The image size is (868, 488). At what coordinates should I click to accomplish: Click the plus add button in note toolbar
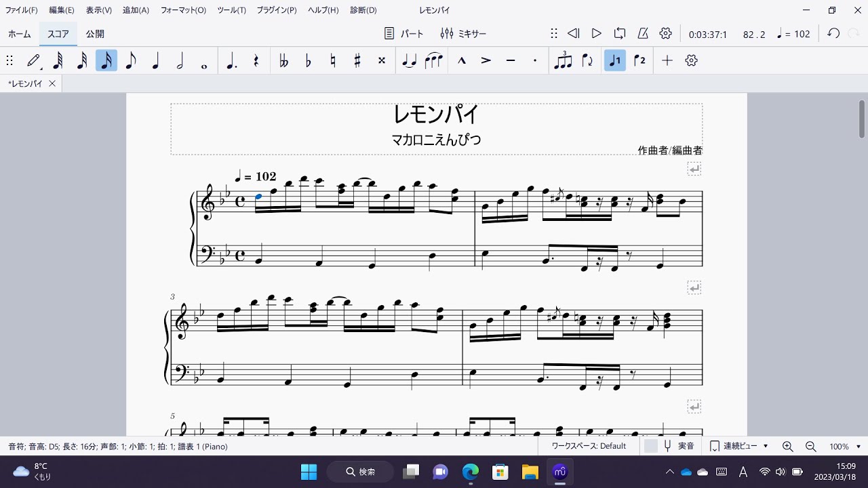[667, 60]
